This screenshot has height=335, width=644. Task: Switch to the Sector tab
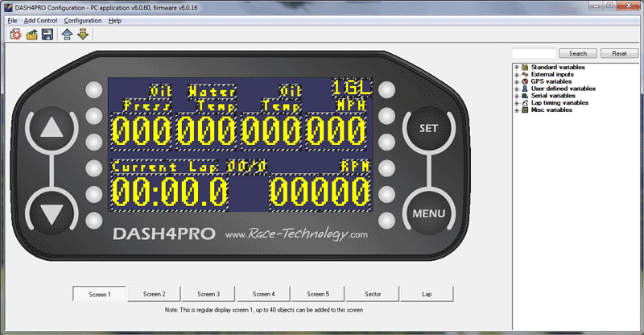tap(373, 294)
